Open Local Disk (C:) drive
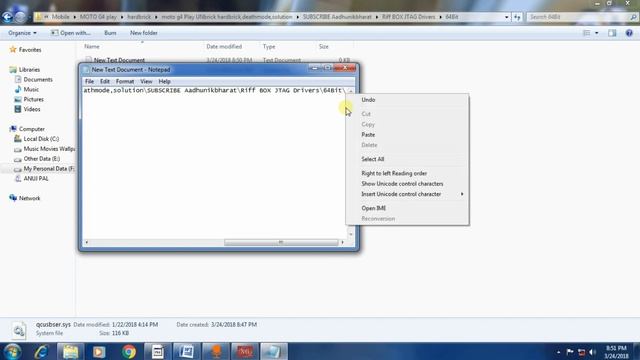Image resolution: width=640 pixels, height=360 pixels. (x=41, y=139)
